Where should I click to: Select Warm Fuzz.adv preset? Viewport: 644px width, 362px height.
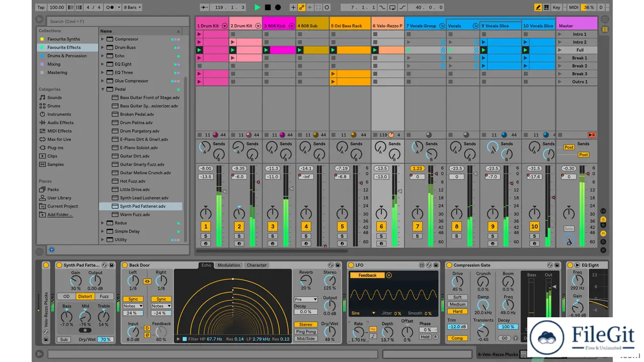pyautogui.click(x=135, y=215)
